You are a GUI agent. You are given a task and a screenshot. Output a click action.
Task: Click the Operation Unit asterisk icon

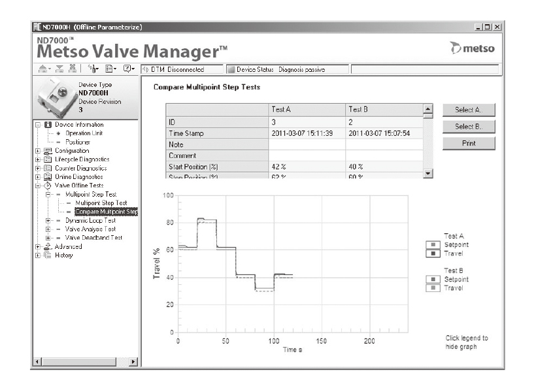[x=58, y=133]
